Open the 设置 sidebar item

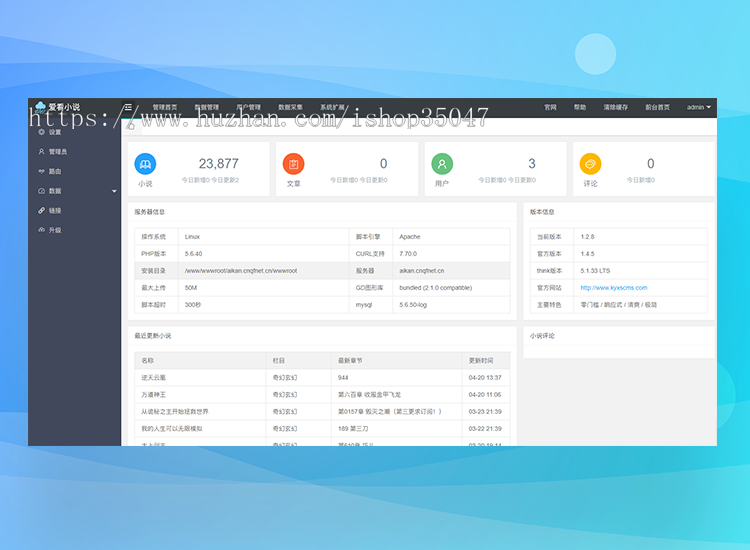point(74,132)
